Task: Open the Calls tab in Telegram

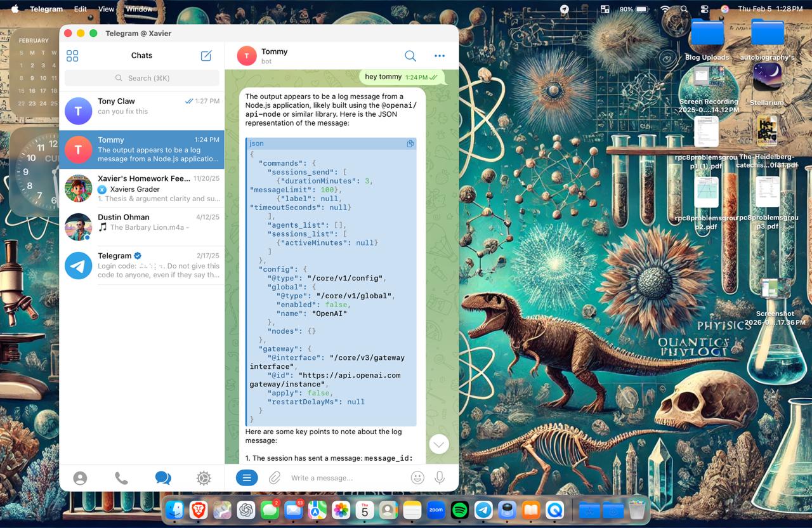Action: tap(121, 478)
